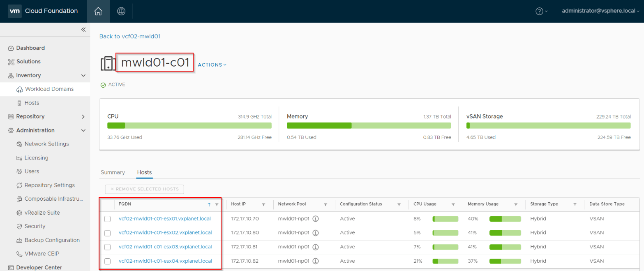644x271 pixels.
Task: Switch to the Hosts tab
Action: pyautogui.click(x=145, y=172)
